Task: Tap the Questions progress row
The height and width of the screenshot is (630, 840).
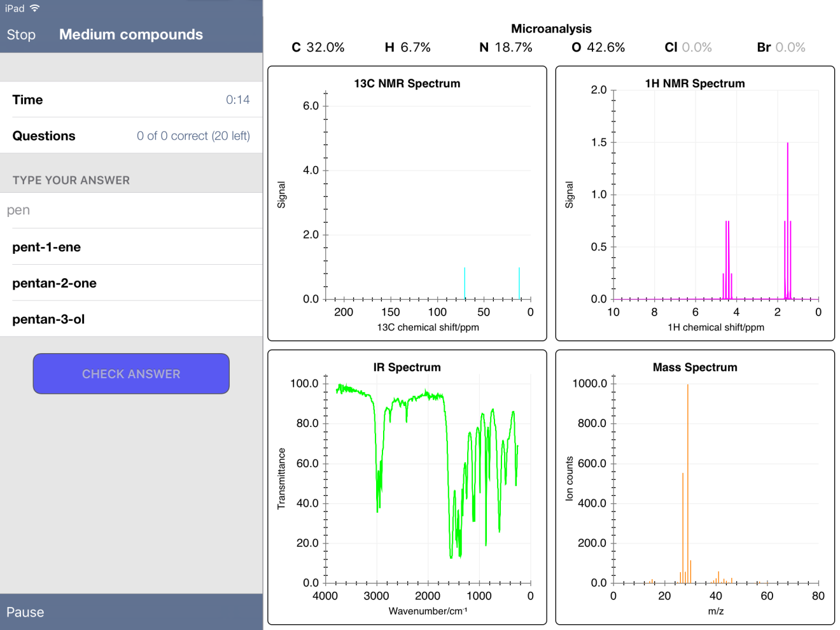Action: click(x=131, y=136)
